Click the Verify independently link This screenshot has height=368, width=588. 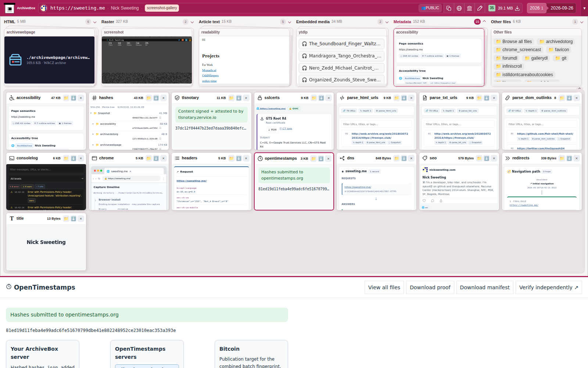(x=549, y=287)
